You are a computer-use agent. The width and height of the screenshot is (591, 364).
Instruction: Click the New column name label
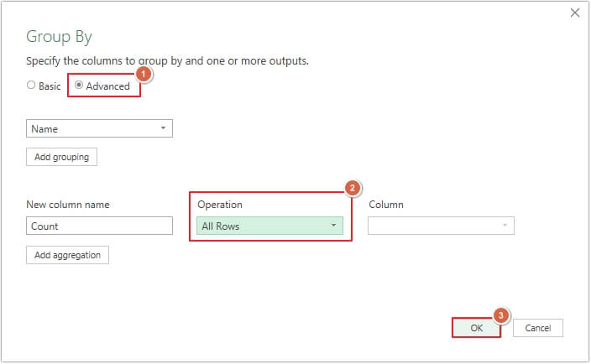[68, 205]
